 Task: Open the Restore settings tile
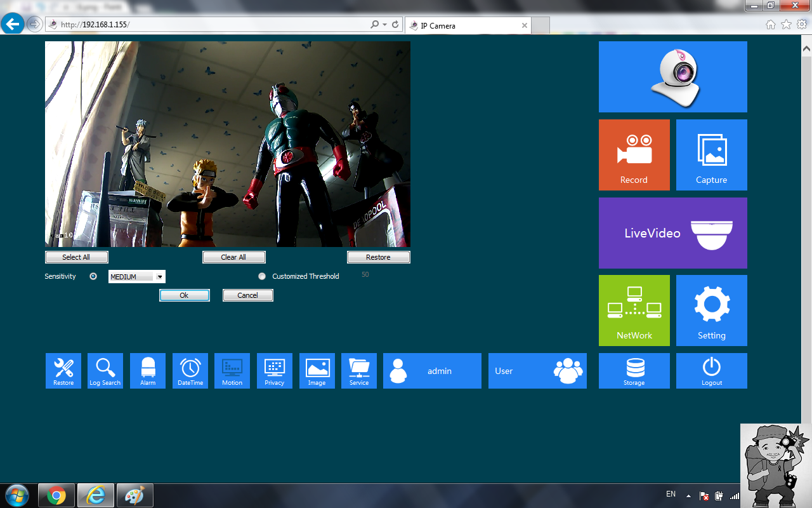63,371
